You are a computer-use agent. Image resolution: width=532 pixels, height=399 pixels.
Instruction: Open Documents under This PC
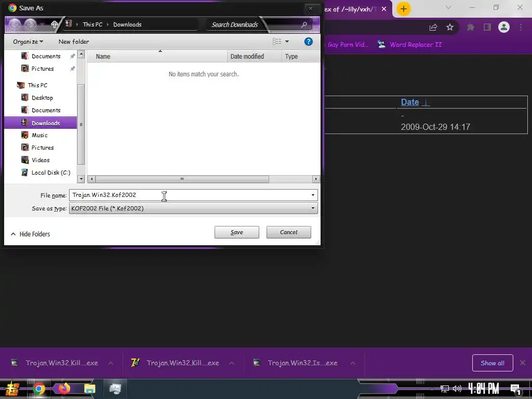[46, 110]
